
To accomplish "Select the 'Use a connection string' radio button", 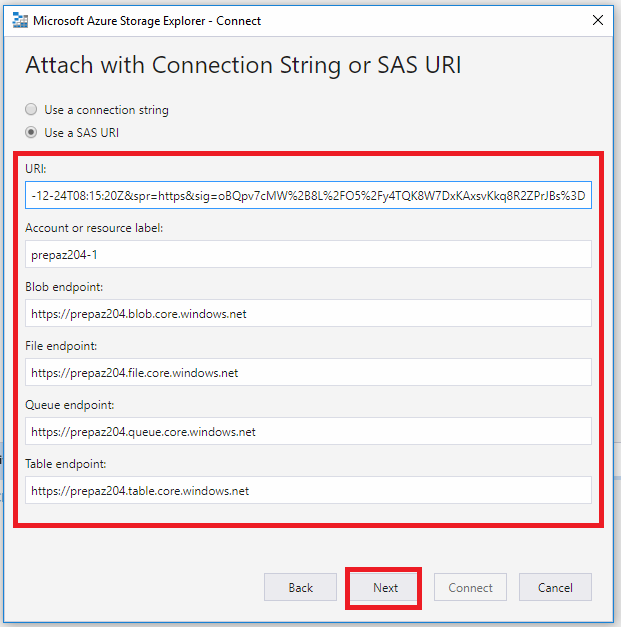I will coord(32,110).
